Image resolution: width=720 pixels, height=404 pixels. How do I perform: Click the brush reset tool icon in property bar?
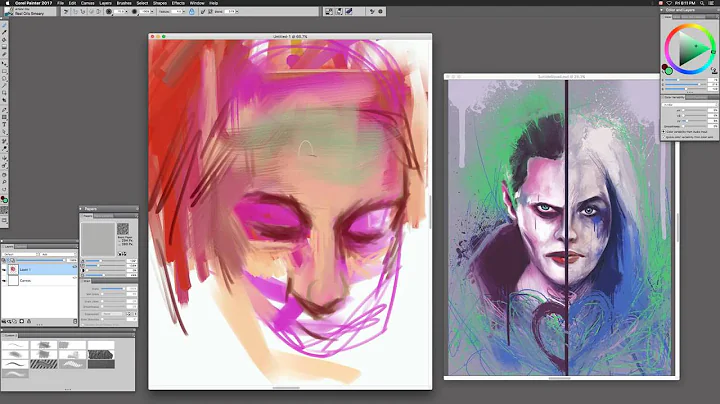click(66, 11)
